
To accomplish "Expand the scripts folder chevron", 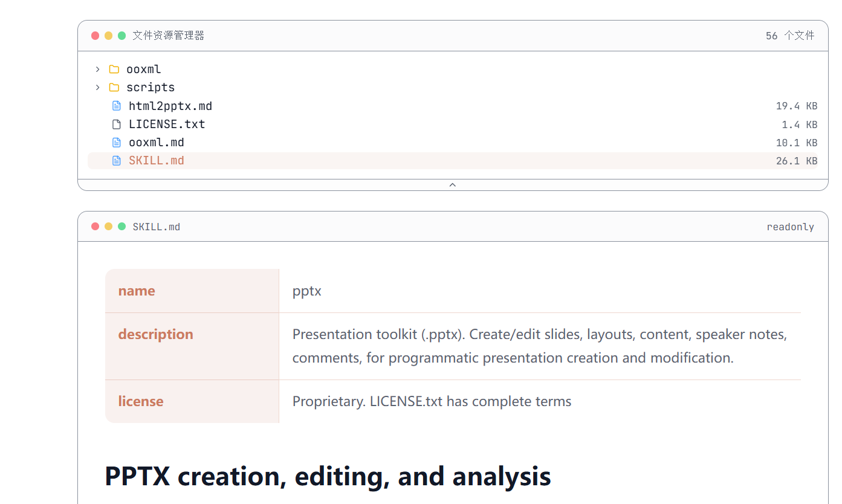I will (x=98, y=88).
